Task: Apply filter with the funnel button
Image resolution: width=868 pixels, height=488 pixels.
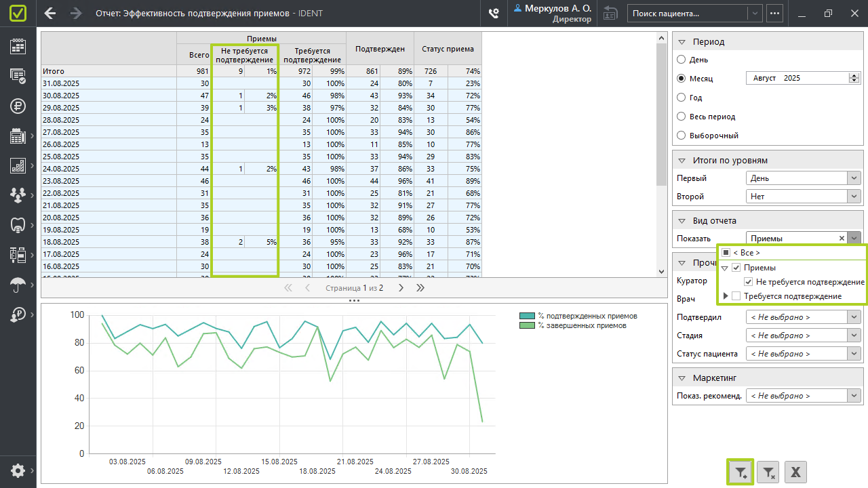Action: click(x=740, y=472)
